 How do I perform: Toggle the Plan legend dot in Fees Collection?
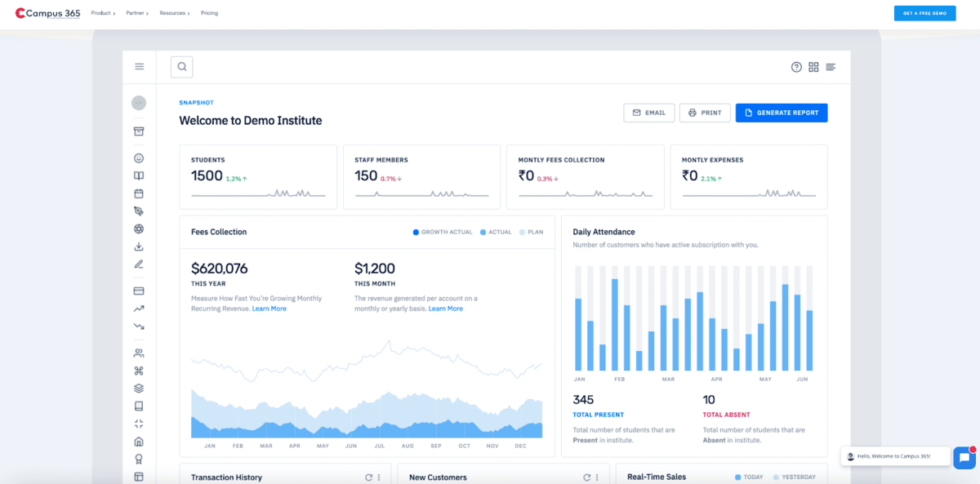pyautogui.click(x=523, y=232)
